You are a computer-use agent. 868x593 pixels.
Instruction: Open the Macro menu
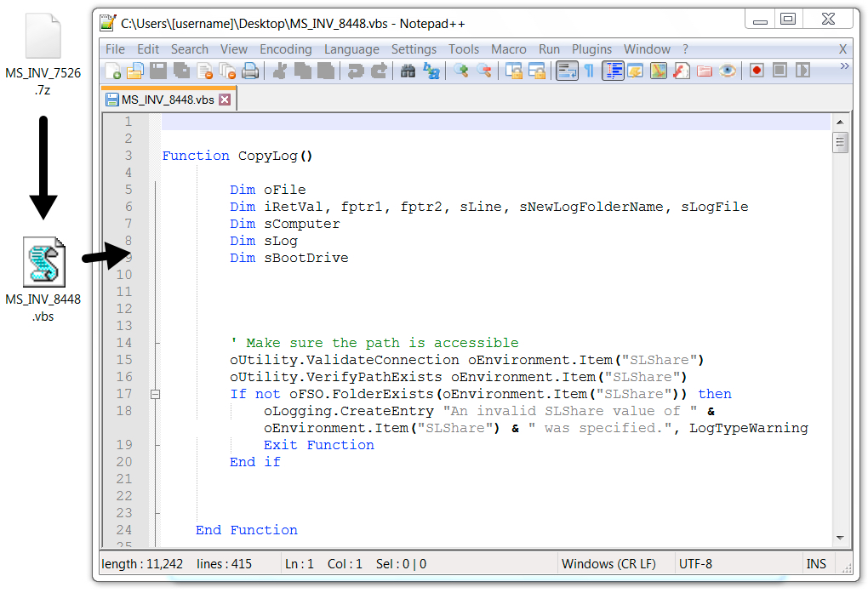point(508,49)
